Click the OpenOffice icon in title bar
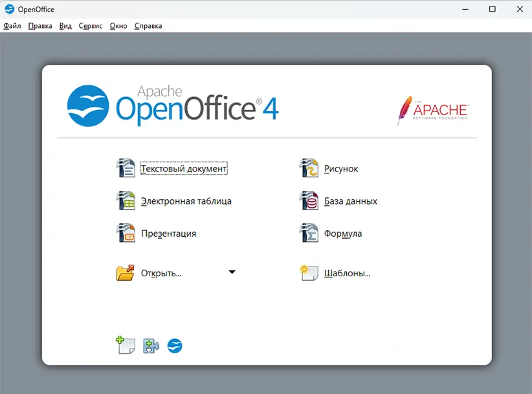The height and width of the screenshot is (394, 532). [x=10, y=9]
